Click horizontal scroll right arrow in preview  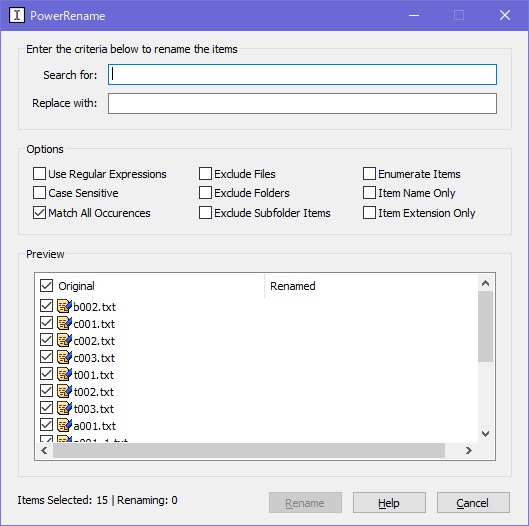[469, 450]
